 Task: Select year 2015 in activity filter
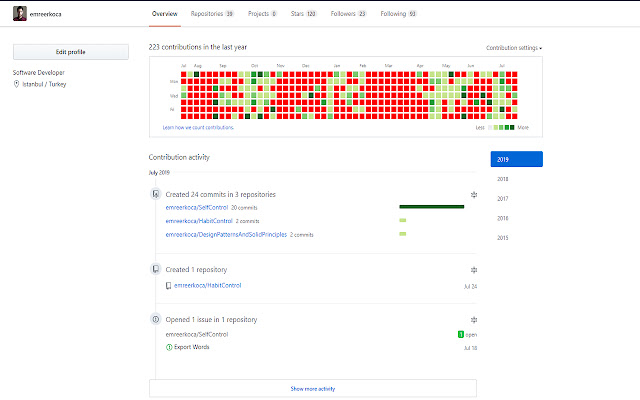click(x=502, y=238)
